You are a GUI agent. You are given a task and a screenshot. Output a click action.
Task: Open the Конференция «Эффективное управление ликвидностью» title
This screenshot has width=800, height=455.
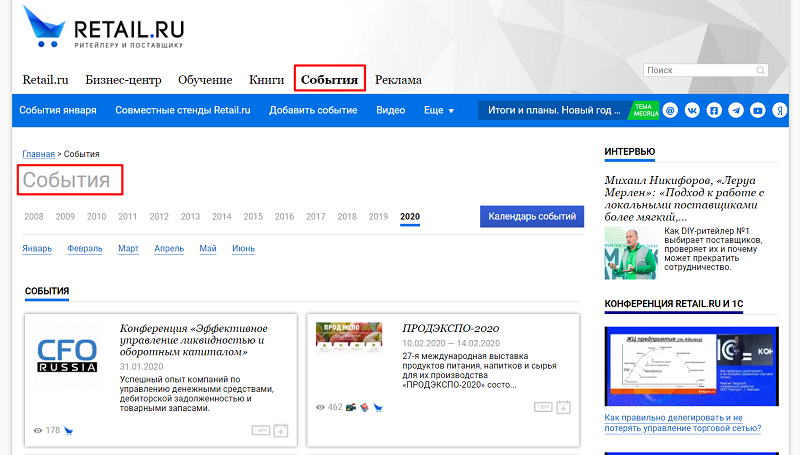193,340
